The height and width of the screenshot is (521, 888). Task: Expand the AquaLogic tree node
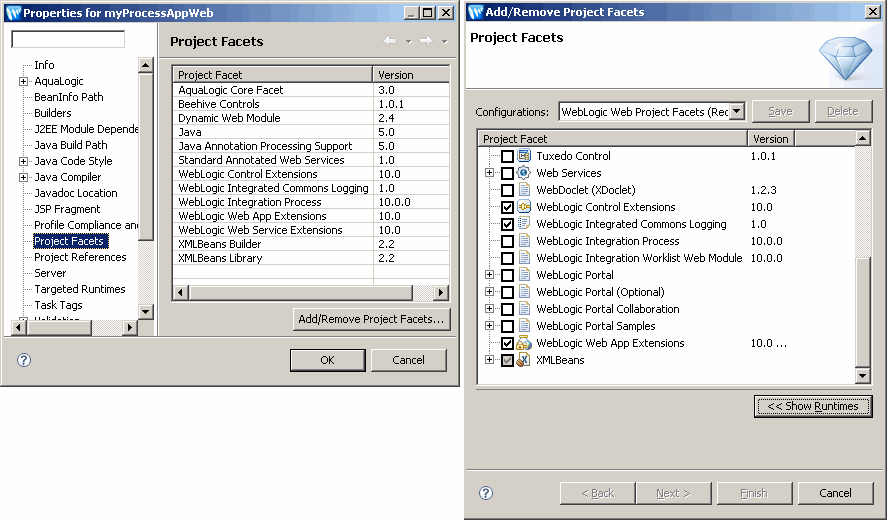[23, 82]
